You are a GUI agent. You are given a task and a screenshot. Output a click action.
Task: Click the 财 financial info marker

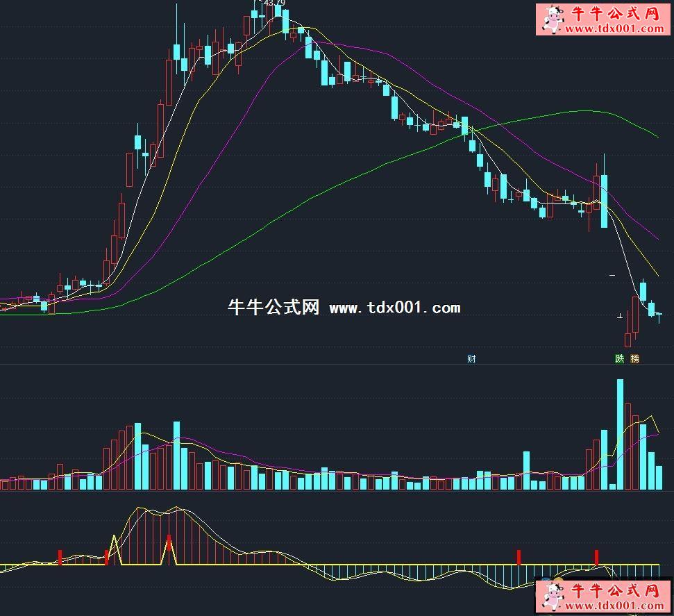coord(471,359)
